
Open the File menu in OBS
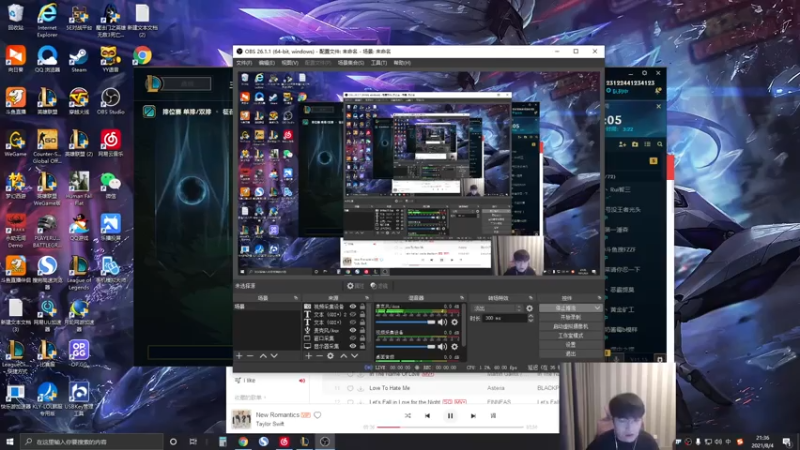[x=244, y=63]
